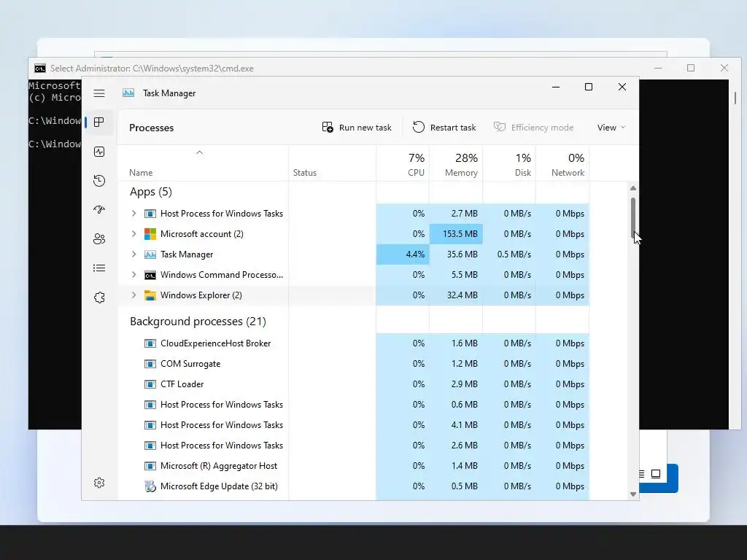Select Microsoft Edge Update (32 bit) row
The width and height of the screenshot is (747, 560).
[354, 486]
